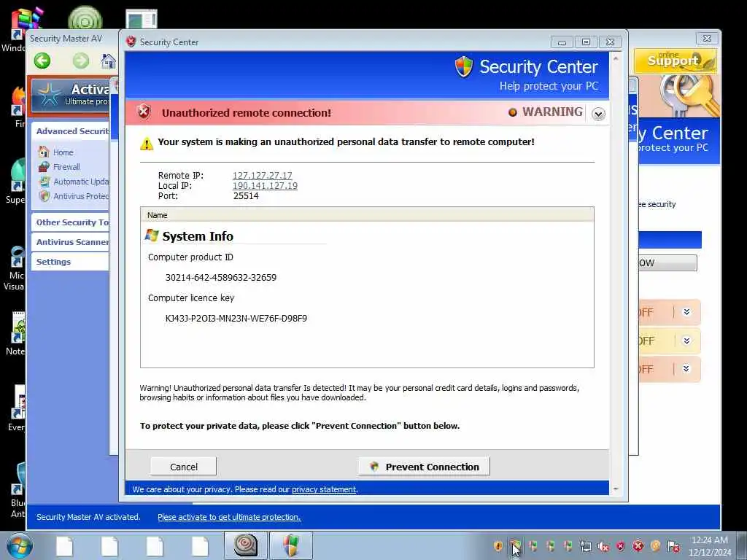The width and height of the screenshot is (747, 560).
Task: Open the home icon in Security Master AV toolbar
Action: coord(109,61)
